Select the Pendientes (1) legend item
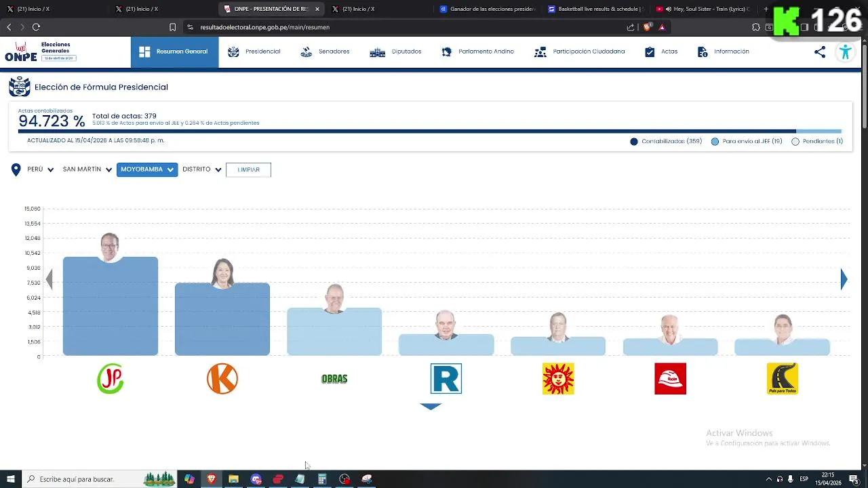Image resolution: width=868 pixels, height=488 pixels. click(817, 142)
